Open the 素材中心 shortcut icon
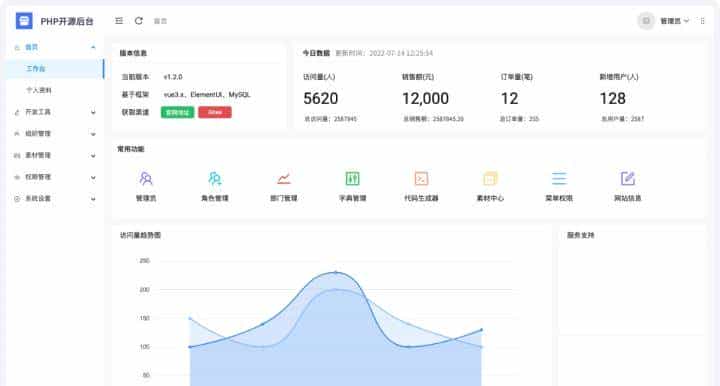This screenshot has width=720, height=386. (490, 179)
